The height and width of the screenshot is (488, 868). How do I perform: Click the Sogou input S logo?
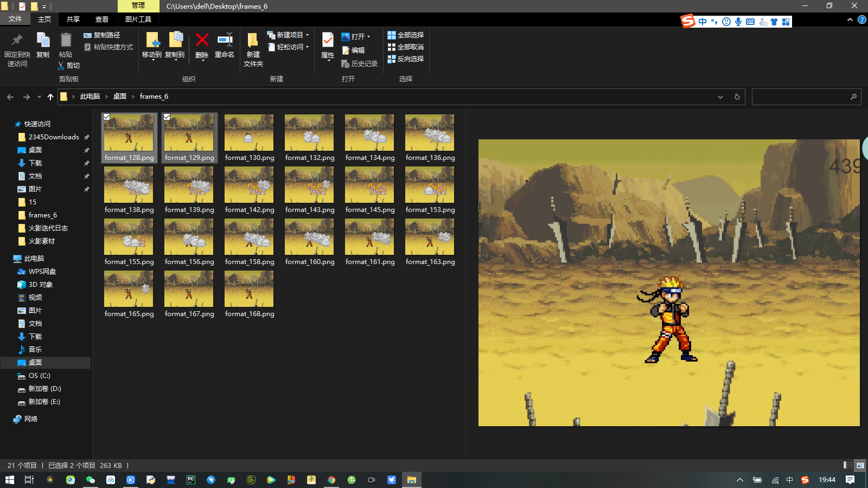coord(688,21)
